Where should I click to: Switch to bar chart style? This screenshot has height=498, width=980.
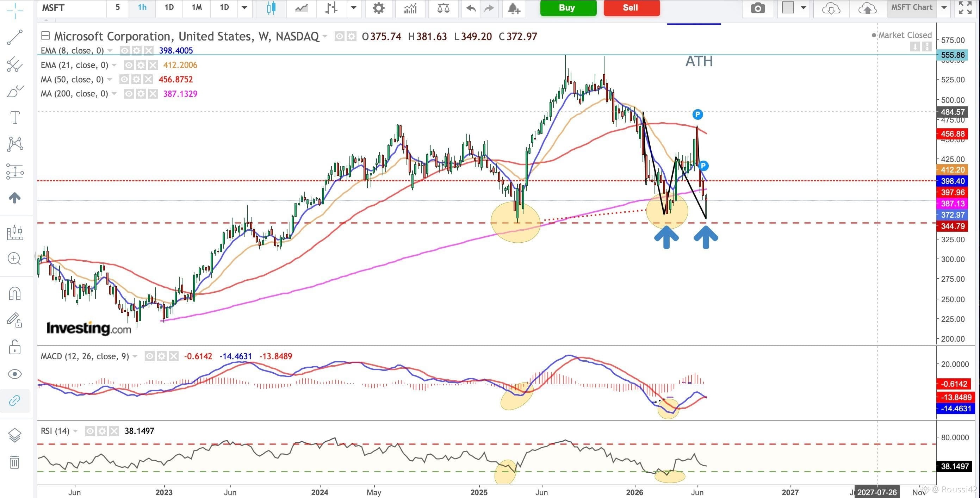click(x=332, y=8)
